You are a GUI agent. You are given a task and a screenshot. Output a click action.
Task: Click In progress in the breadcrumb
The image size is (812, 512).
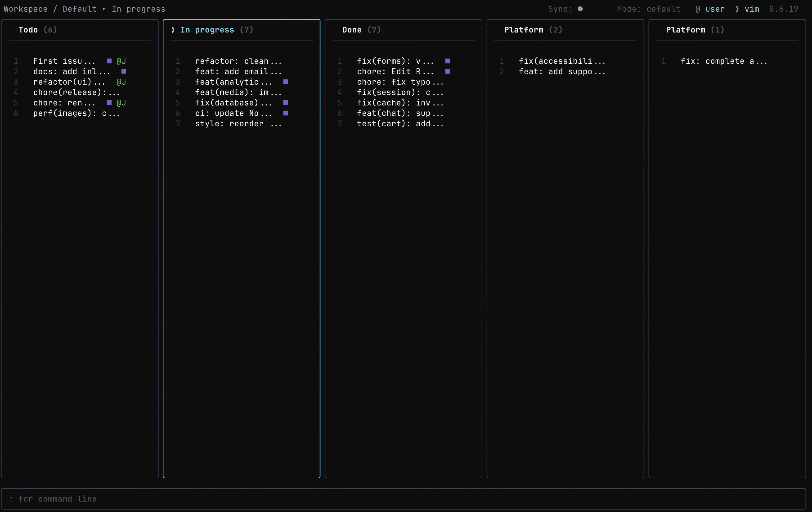coord(139,9)
